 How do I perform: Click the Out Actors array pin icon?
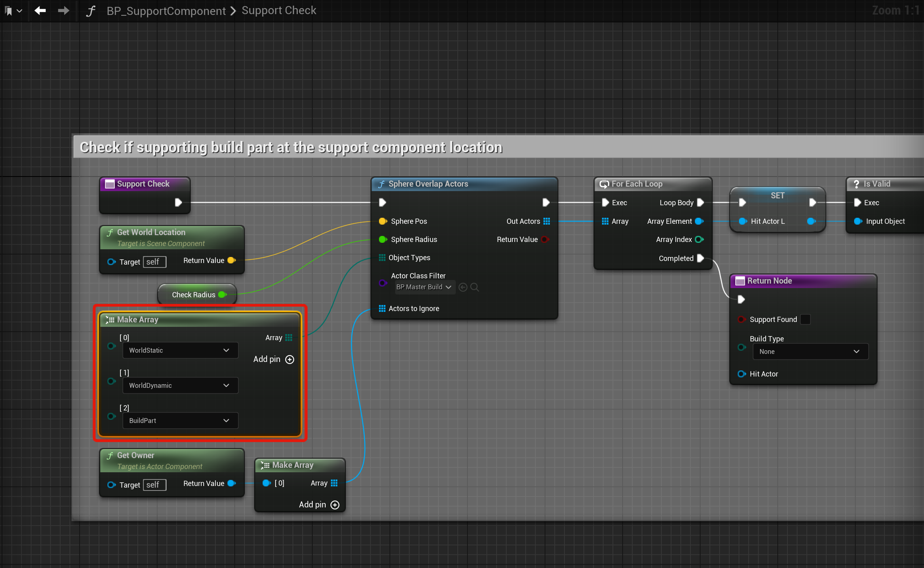coord(547,221)
